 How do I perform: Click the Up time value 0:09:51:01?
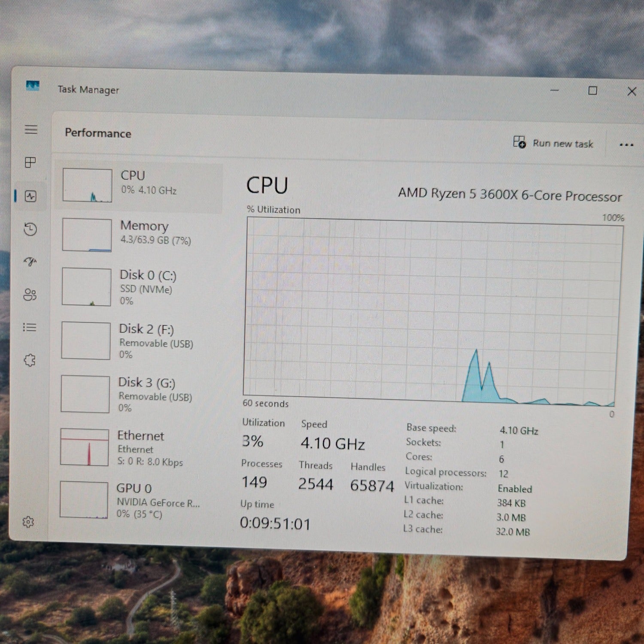coord(275,523)
